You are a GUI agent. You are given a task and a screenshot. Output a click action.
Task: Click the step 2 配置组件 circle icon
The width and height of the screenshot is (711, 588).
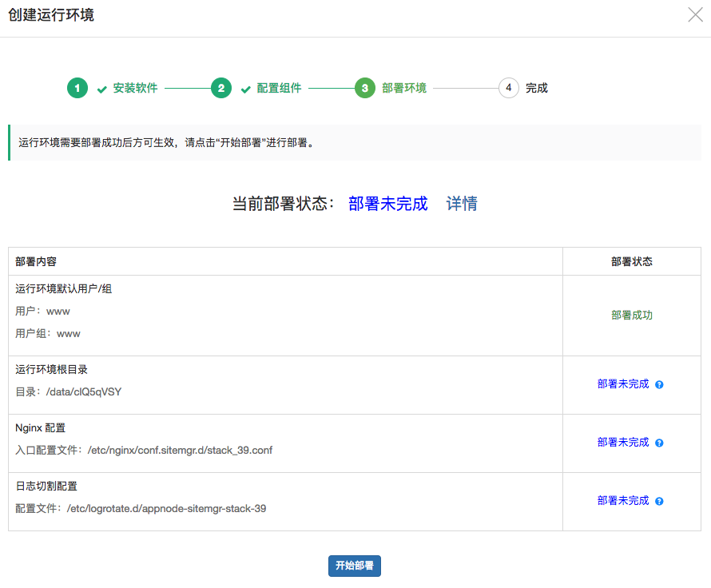point(221,88)
